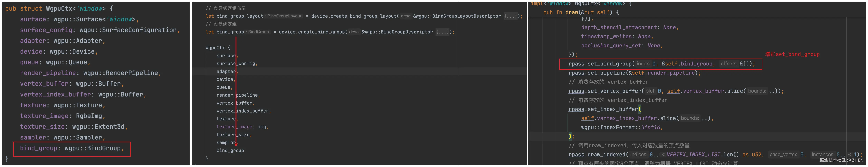Click 'rpass.set_pipeline(&self.render_pipeline);' line

click(x=635, y=73)
